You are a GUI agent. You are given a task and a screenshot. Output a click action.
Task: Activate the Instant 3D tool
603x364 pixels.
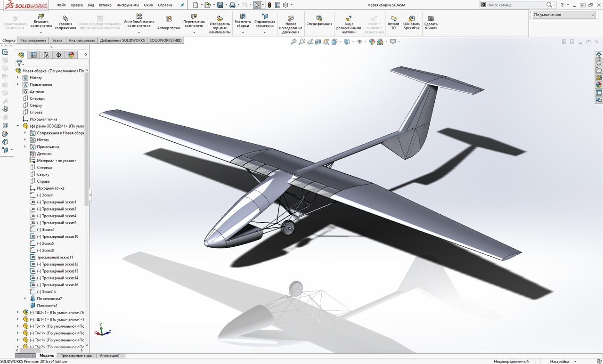point(393,18)
